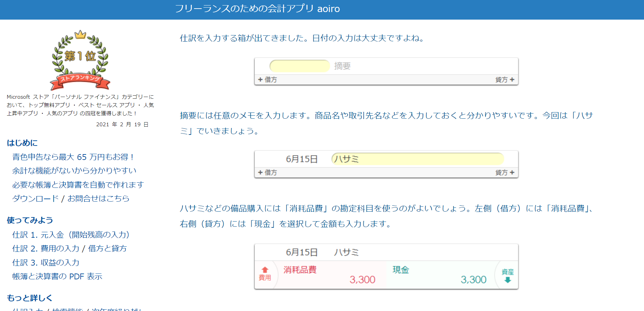Click the crown icon above the laurel wreath
Viewport: 644px width, 311px height.
[80, 35]
